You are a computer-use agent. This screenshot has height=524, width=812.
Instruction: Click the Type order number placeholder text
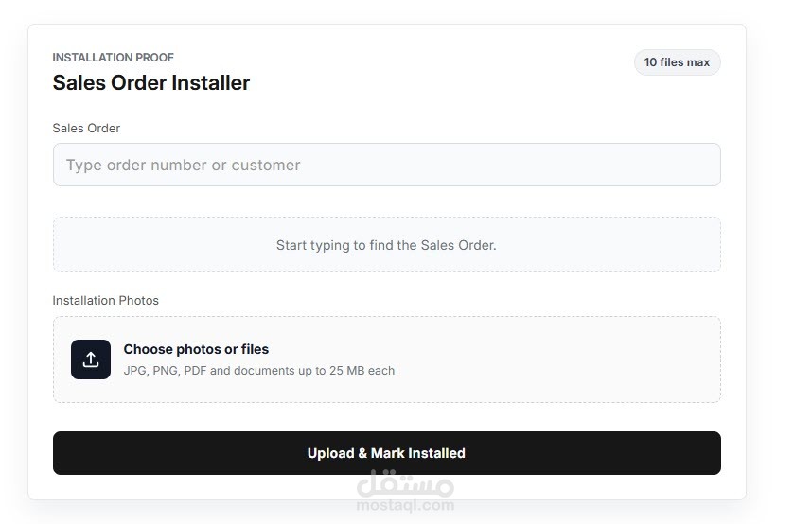tap(184, 166)
